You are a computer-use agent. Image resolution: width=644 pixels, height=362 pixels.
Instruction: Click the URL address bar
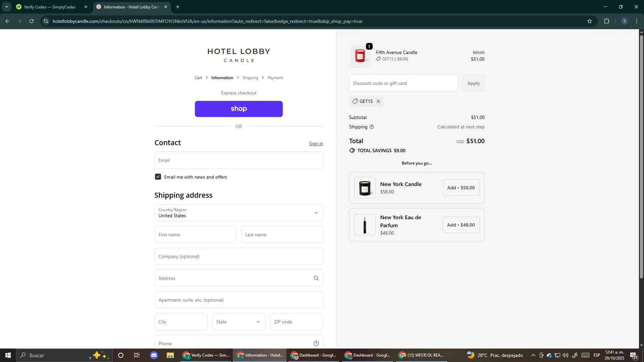pos(318,21)
